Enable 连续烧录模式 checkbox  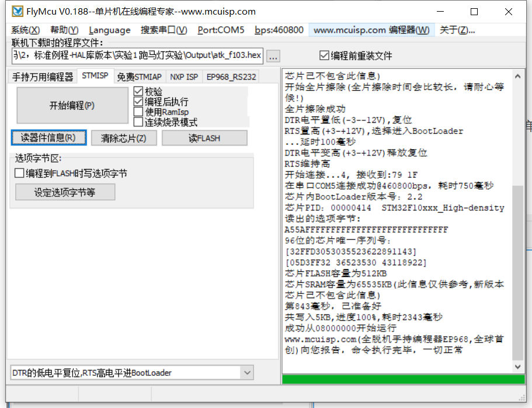165,122
